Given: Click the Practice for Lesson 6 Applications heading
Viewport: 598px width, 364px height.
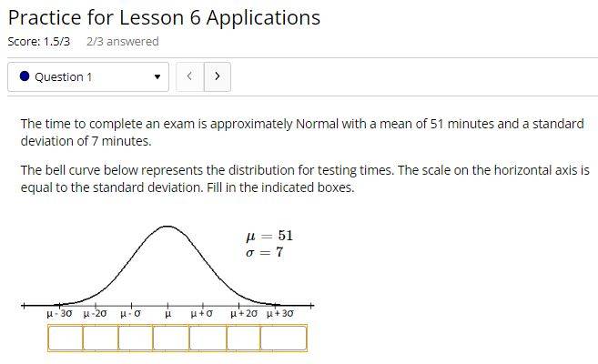Looking at the screenshot, I should click(x=164, y=17).
